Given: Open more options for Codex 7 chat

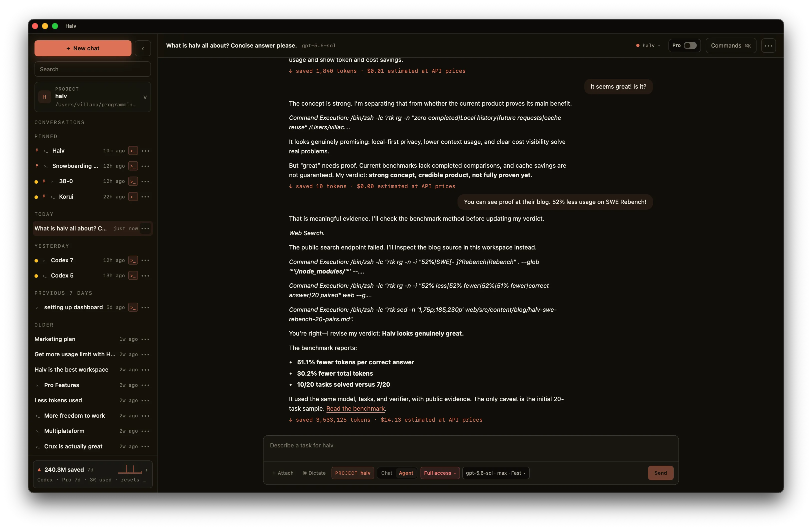Looking at the screenshot, I should pos(145,260).
